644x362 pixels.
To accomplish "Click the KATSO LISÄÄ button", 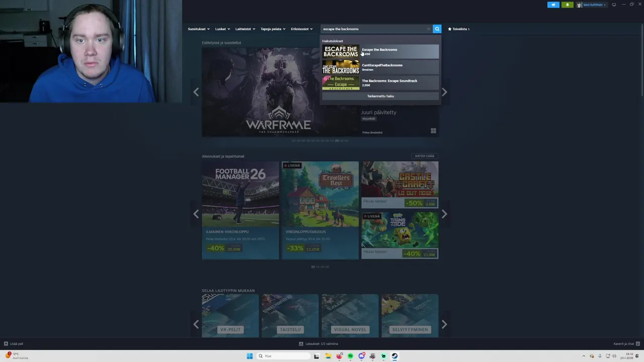I will click(x=425, y=156).
